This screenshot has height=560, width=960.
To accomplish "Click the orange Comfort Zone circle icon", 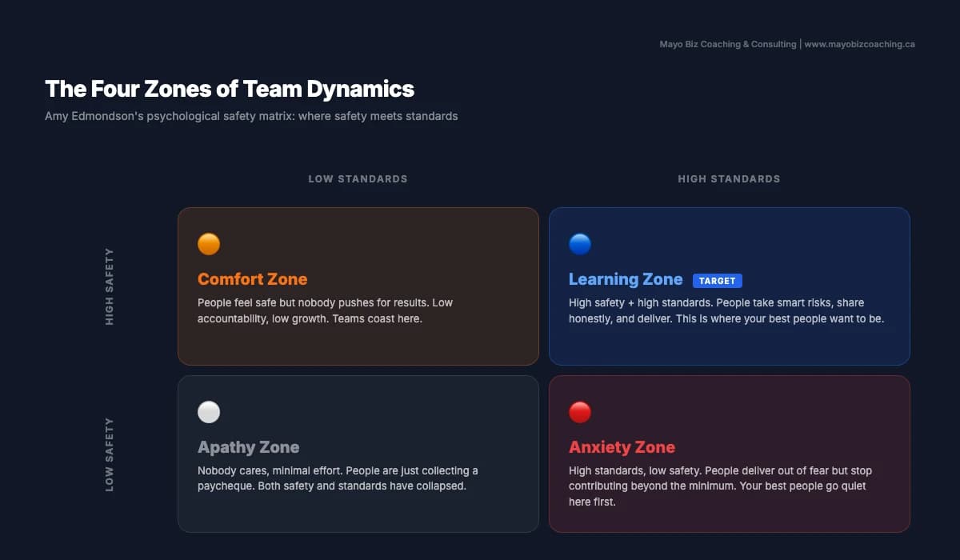I will point(209,243).
